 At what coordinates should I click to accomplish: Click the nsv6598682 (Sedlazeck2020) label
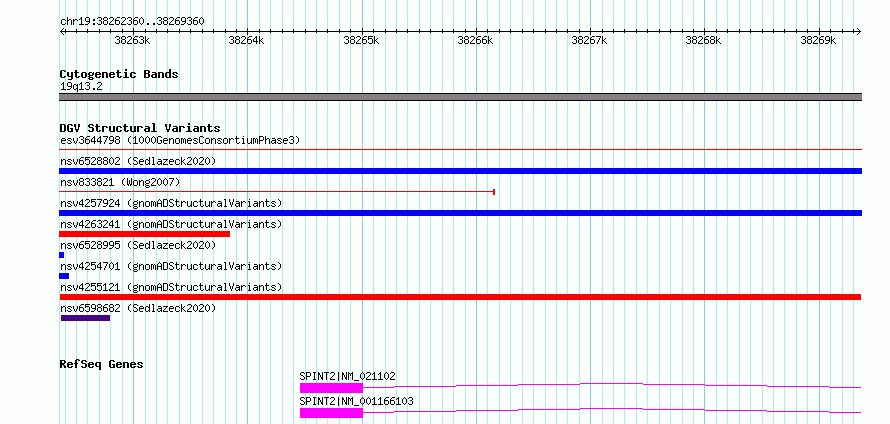pos(138,308)
